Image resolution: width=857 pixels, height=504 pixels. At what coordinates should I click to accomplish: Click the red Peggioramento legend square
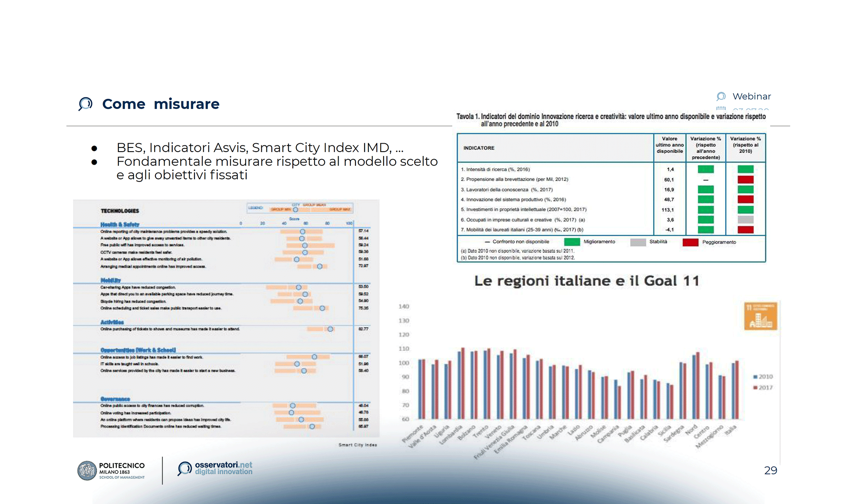coord(689,242)
